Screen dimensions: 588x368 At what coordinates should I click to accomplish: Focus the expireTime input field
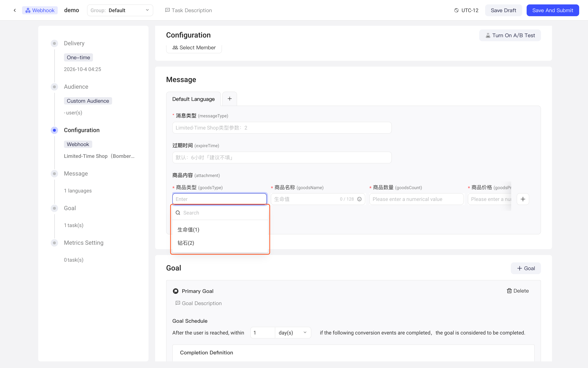[x=282, y=158]
